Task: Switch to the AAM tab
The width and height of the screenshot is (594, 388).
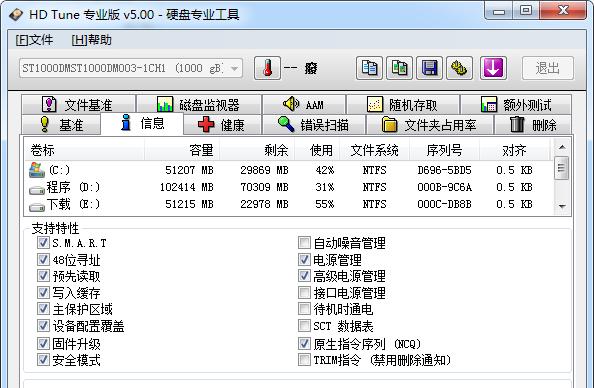Action: [304, 105]
